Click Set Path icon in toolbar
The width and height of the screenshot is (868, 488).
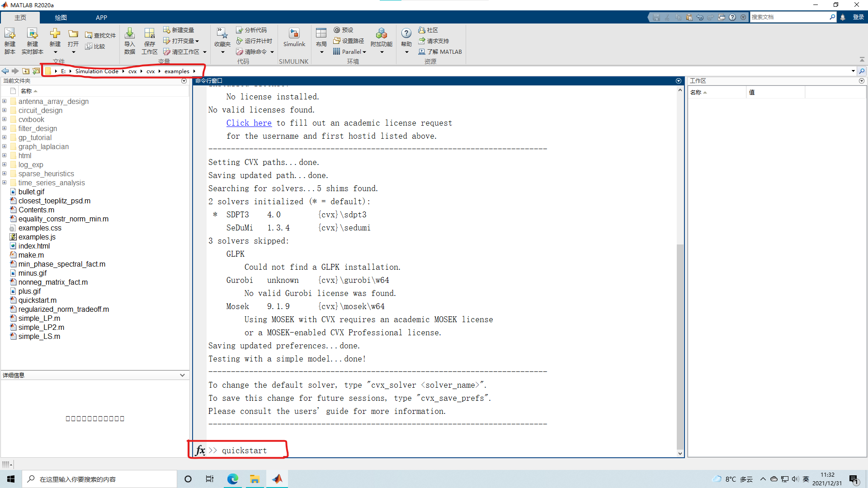point(337,41)
